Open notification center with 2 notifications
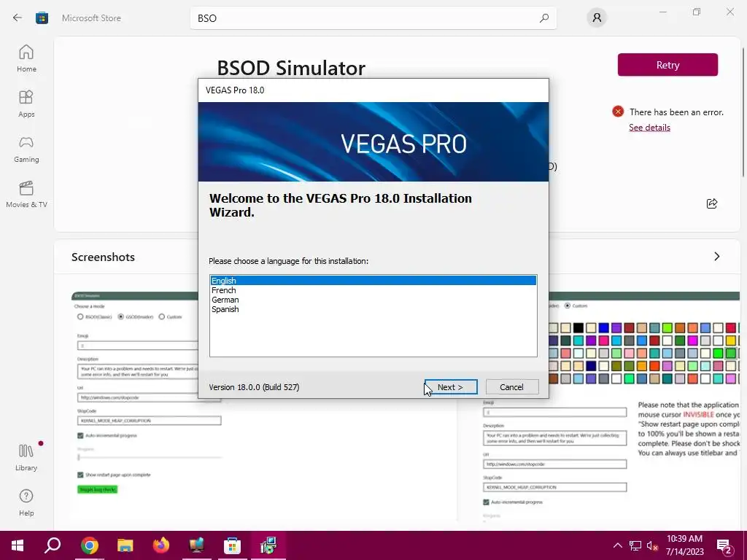747x560 pixels. tap(724, 545)
